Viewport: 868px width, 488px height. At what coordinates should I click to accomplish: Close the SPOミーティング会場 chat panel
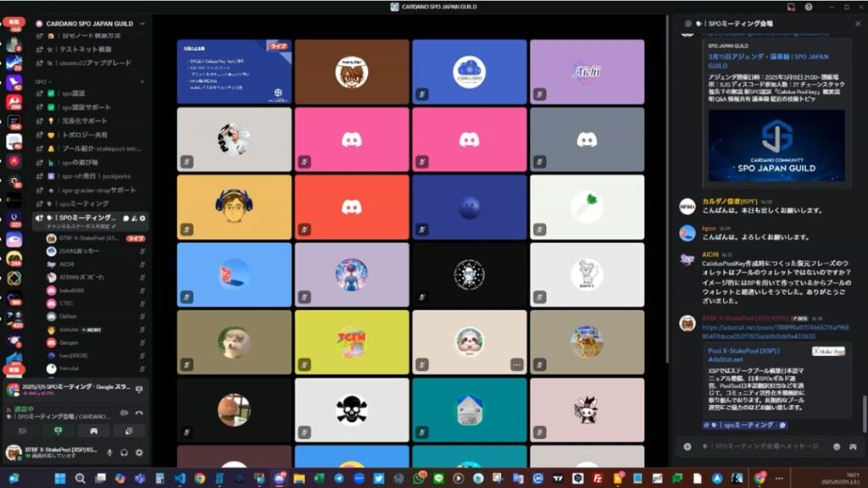coord(858,24)
